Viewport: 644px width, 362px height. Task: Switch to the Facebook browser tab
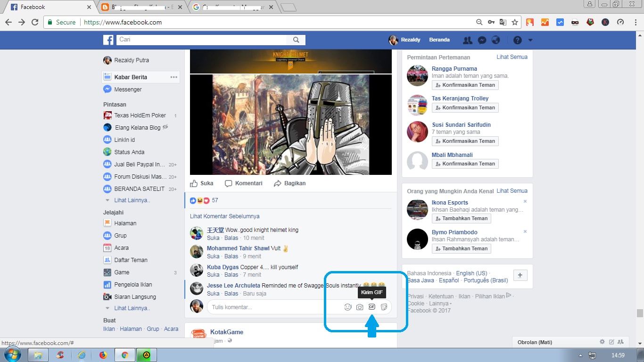pos(50,7)
